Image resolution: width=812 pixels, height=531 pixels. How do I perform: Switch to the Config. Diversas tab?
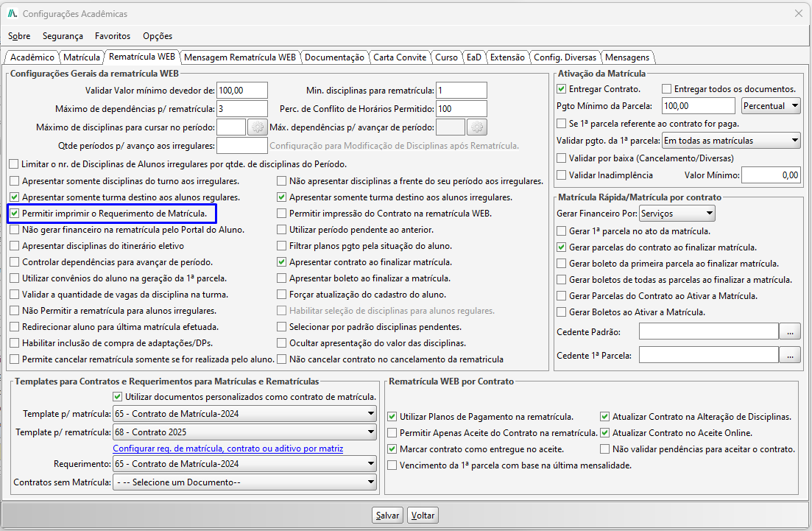(565, 57)
